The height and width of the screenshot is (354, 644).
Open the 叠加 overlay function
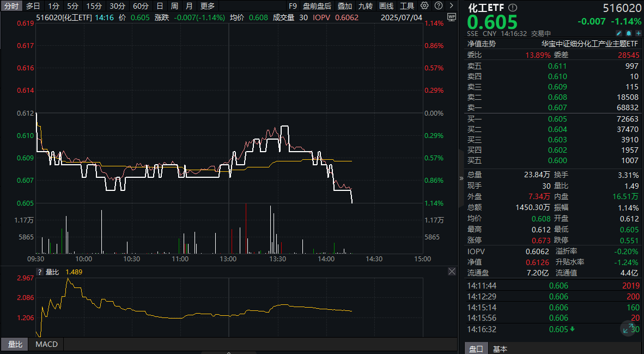click(x=344, y=5)
